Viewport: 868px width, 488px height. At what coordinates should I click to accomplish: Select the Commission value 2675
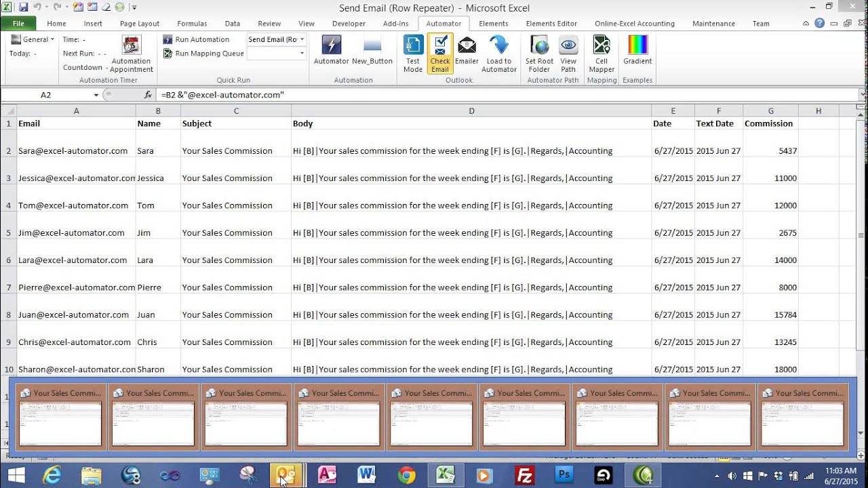[770, 226]
